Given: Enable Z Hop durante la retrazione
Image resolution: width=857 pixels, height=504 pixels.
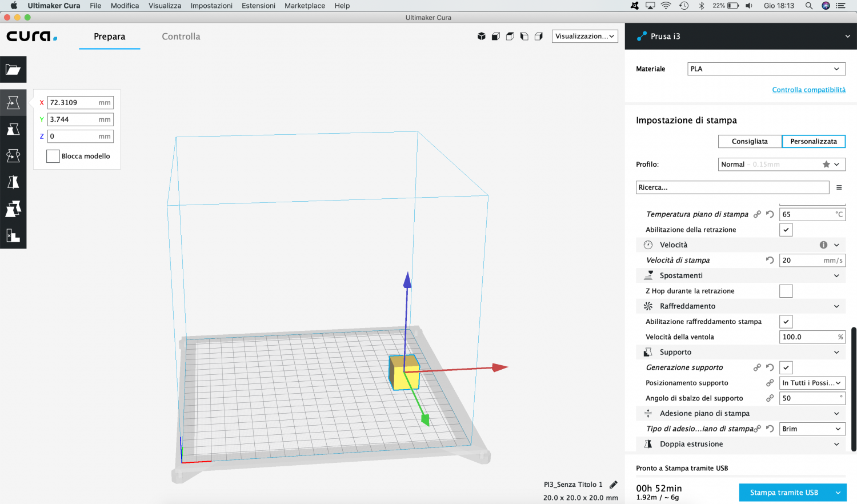Looking at the screenshot, I should 786,291.
